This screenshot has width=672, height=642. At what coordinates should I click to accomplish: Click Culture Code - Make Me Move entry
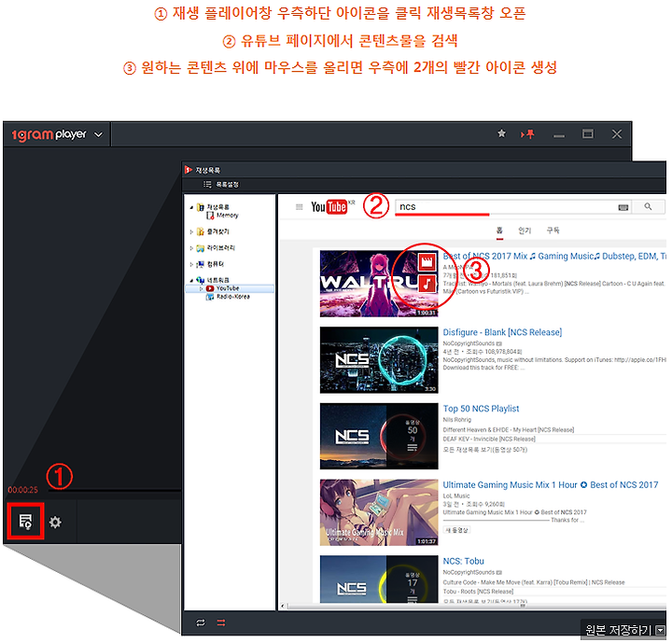pos(534,582)
